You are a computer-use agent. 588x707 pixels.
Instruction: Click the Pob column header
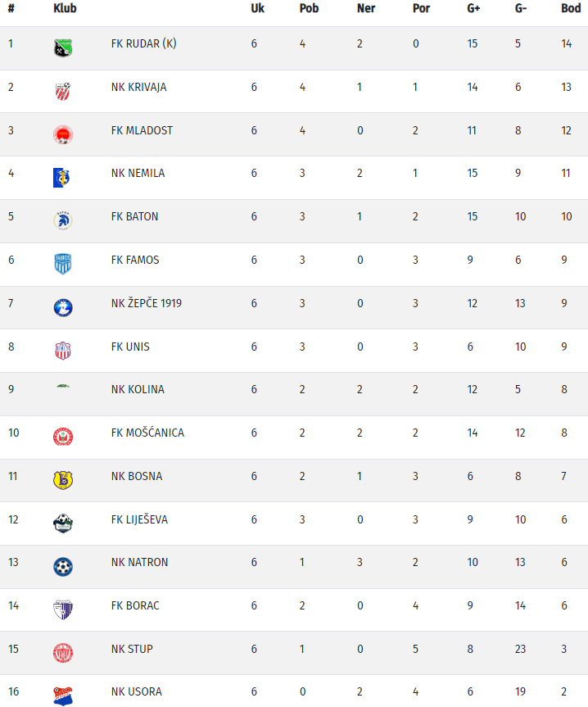[309, 9]
